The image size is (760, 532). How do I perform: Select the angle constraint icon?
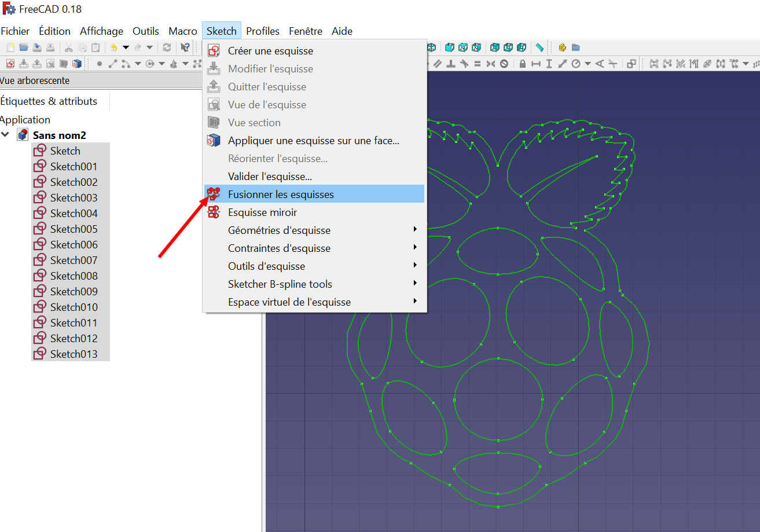coord(600,64)
